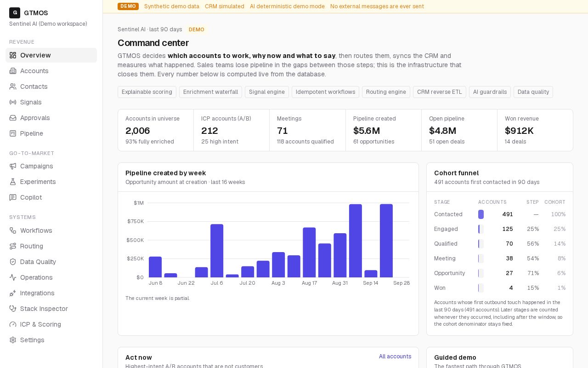
Task: Select the Experiments flask icon
Action: (13, 182)
